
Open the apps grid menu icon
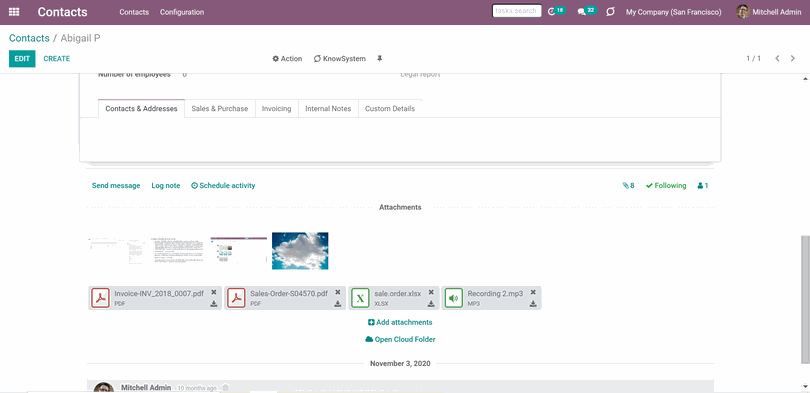click(x=14, y=12)
